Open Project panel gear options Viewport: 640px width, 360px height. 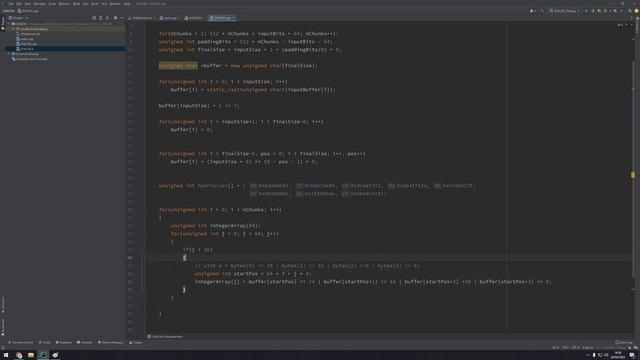116,18
